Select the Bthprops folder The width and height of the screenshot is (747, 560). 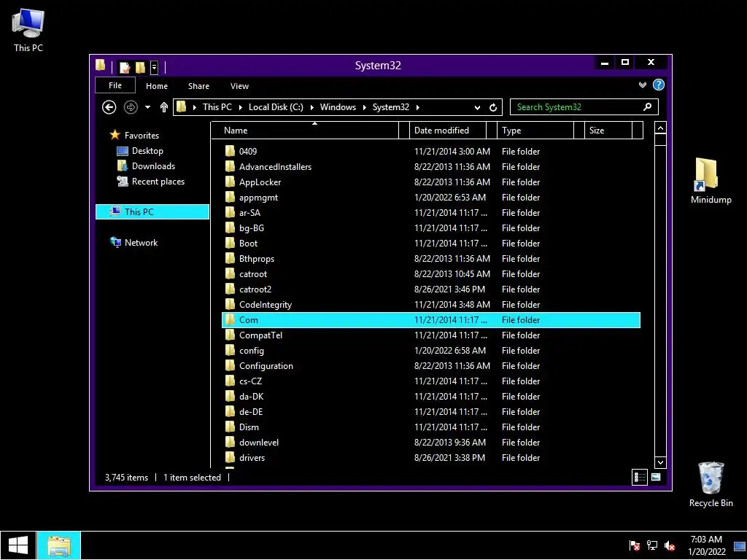[256, 259]
